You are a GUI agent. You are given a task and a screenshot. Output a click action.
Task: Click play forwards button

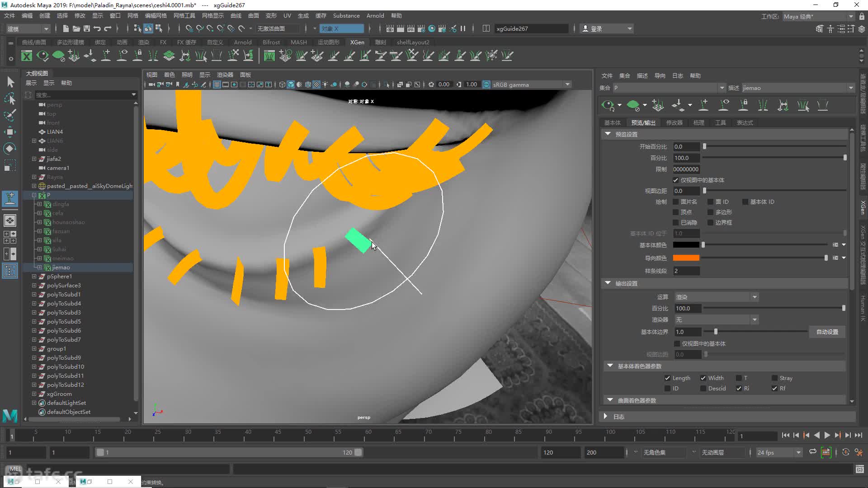pyautogui.click(x=827, y=435)
